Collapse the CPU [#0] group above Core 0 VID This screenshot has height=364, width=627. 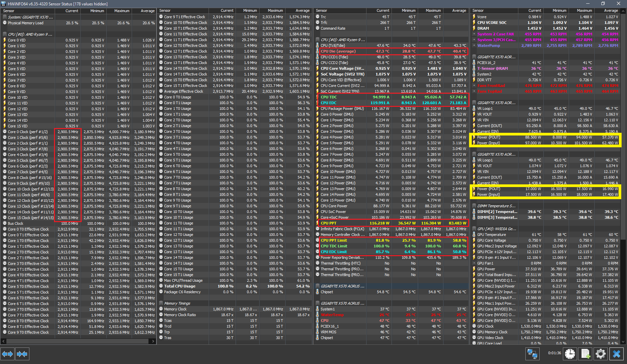(x=5, y=34)
